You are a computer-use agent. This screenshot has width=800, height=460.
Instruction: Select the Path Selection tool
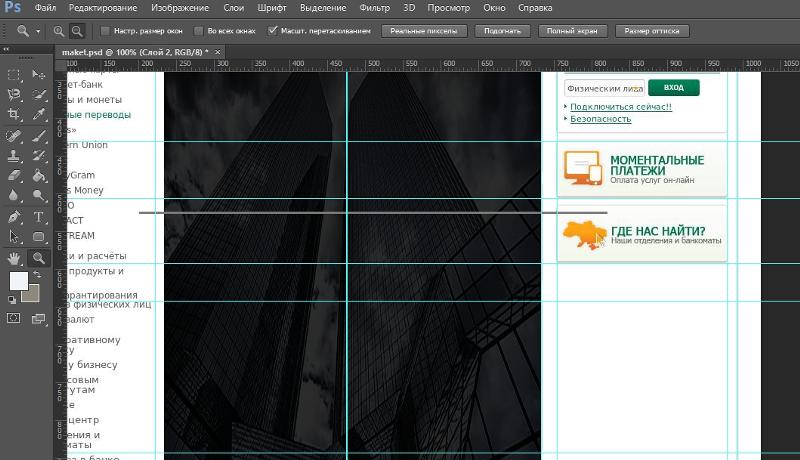tap(14, 237)
